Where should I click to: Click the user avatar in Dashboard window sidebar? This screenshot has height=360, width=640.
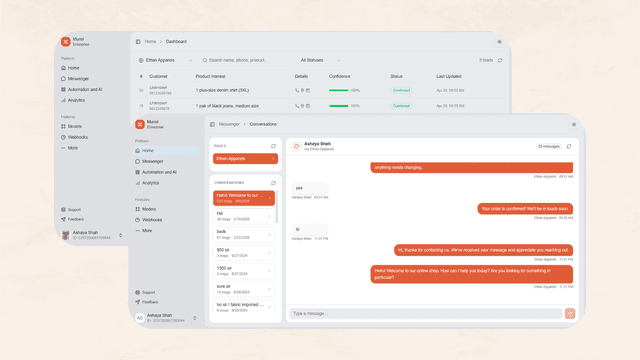[65, 235]
